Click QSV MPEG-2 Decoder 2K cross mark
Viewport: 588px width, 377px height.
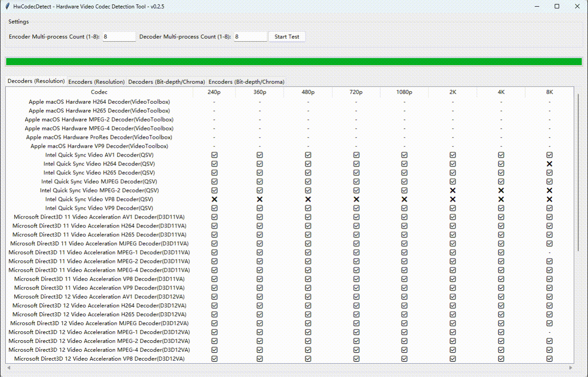[453, 191]
